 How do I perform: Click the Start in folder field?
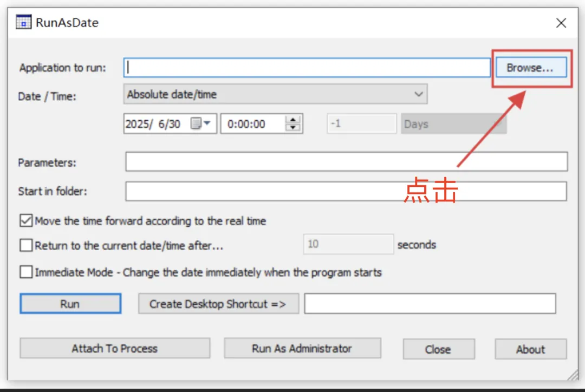[x=346, y=191]
